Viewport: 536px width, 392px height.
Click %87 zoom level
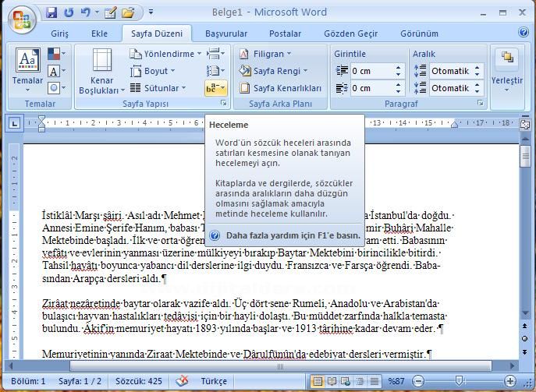396,381
